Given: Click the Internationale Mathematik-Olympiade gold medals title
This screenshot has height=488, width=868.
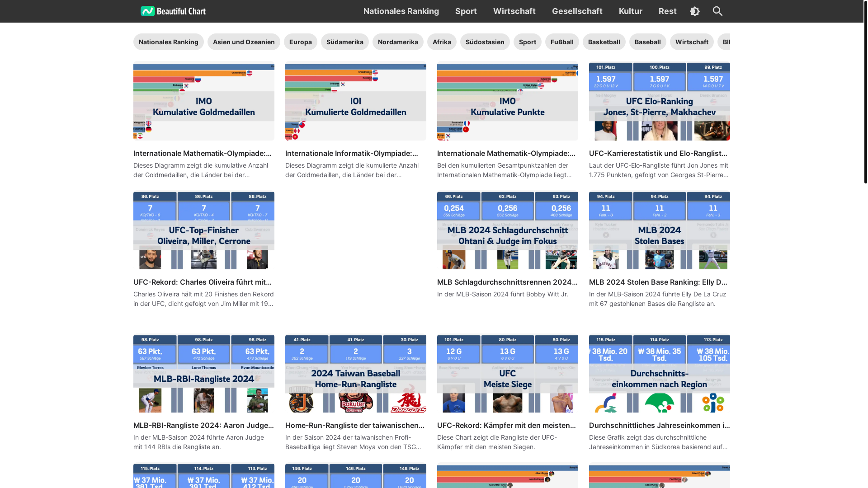Looking at the screenshot, I should click(x=203, y=153).
